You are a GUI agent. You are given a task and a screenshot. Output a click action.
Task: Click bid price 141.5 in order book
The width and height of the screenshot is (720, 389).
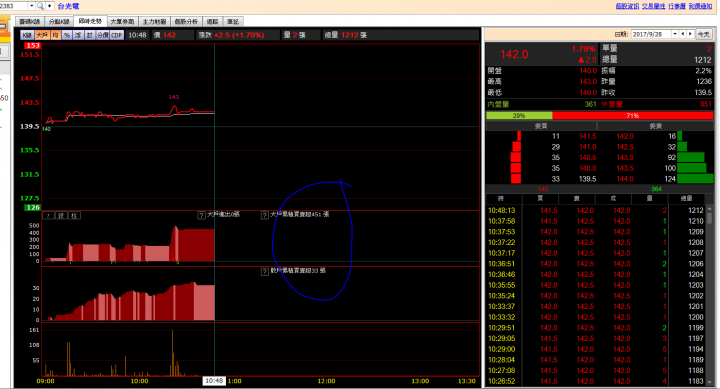click(587, 136)
